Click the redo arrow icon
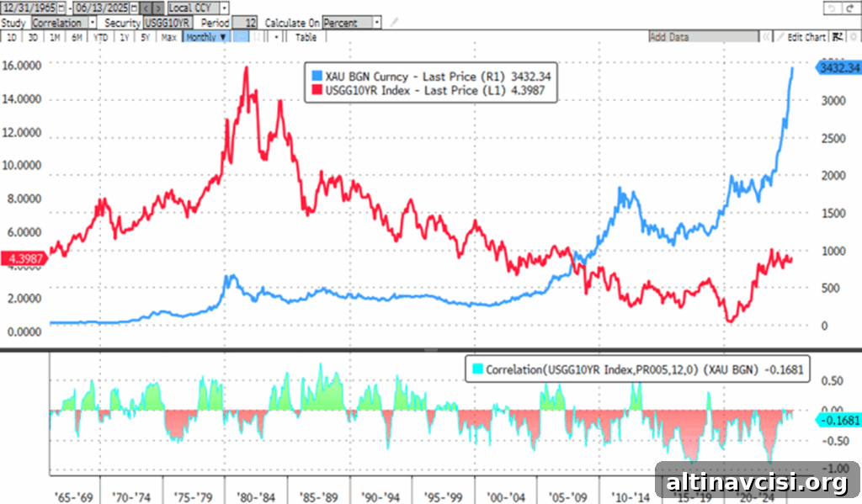 [850, 8]
